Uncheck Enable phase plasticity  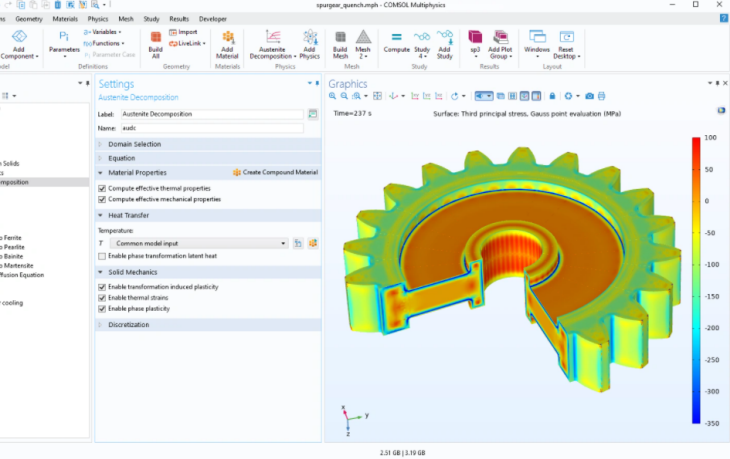click(102, 309)
